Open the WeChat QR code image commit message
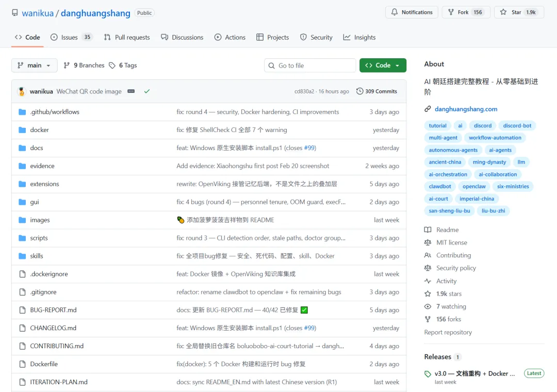 [x=89, y=91]
